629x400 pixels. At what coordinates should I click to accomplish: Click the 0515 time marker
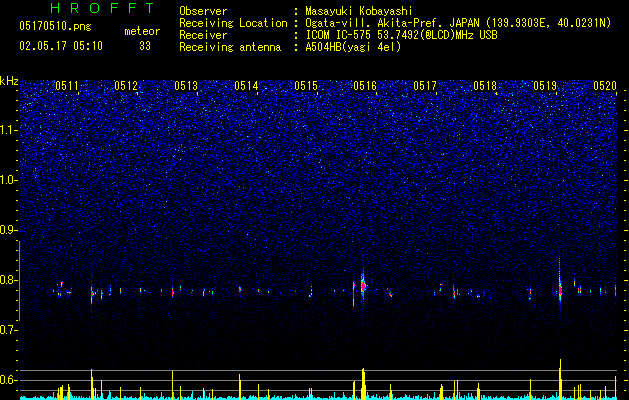pos(306,86)
